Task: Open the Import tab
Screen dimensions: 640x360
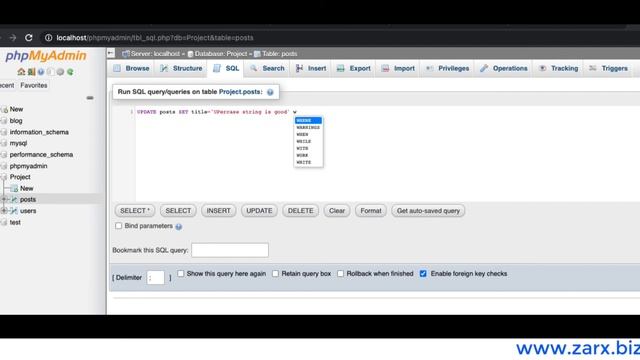Action: pos(398,69)
